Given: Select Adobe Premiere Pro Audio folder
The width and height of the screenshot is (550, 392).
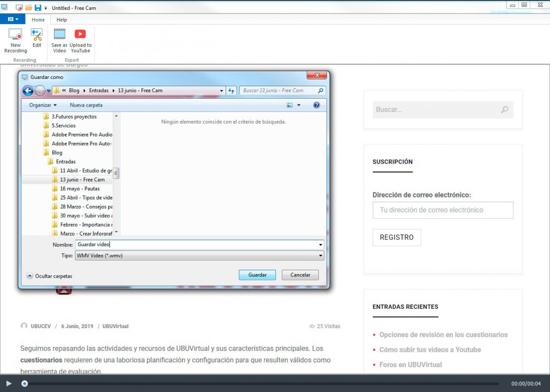Looking at the screenshot, I should pos(78,134).
